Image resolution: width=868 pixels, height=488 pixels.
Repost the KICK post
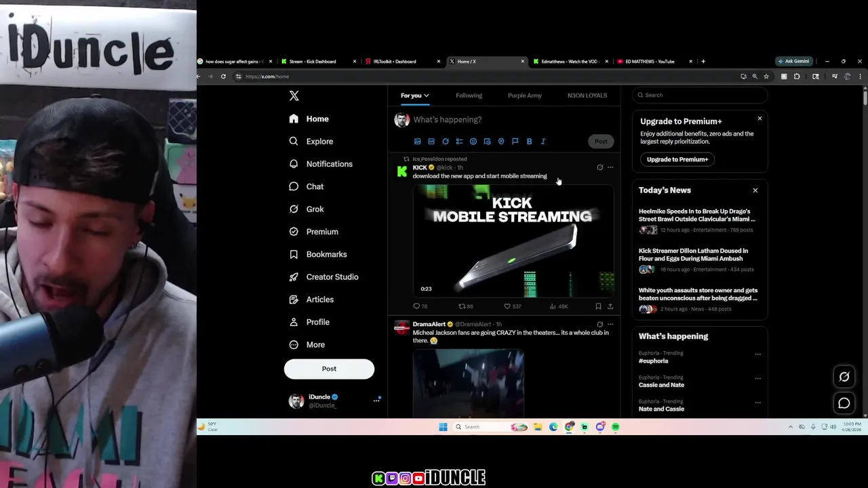(x=466, y=306)
